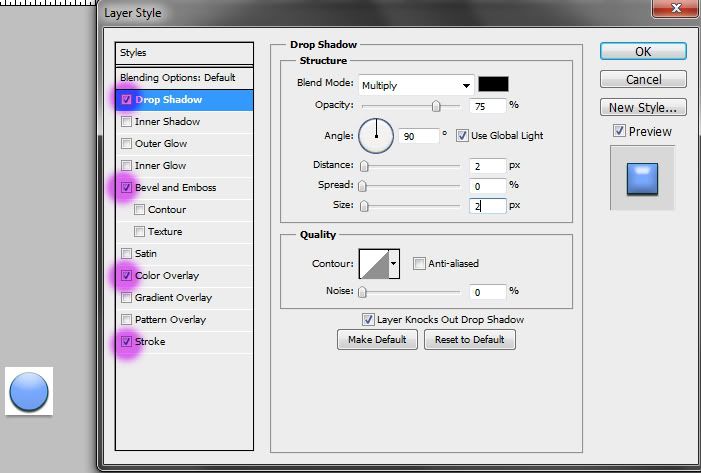Screen dimensions: 701x473
Task: Toggle the Preview checkbox
Action: tap(619, 131)
